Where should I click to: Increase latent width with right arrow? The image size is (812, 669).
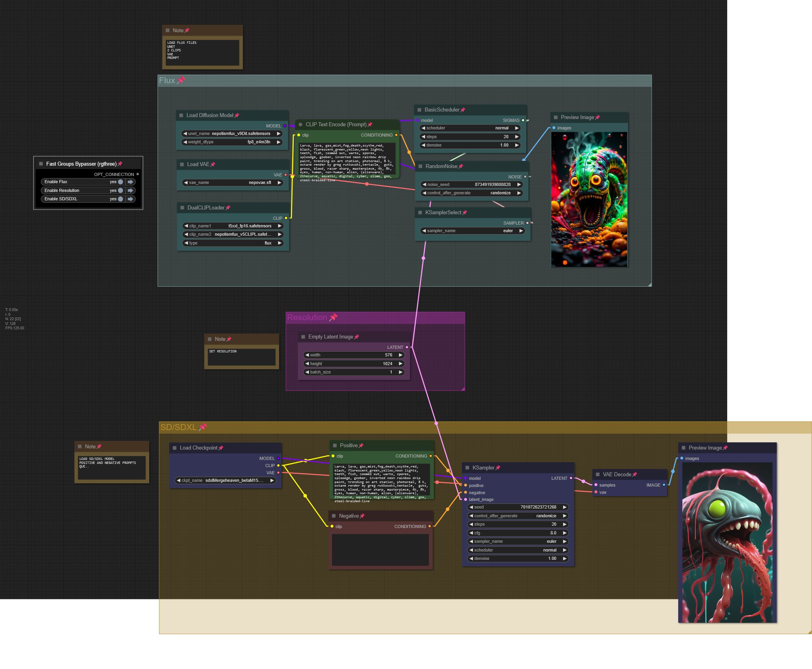point(400,355)
